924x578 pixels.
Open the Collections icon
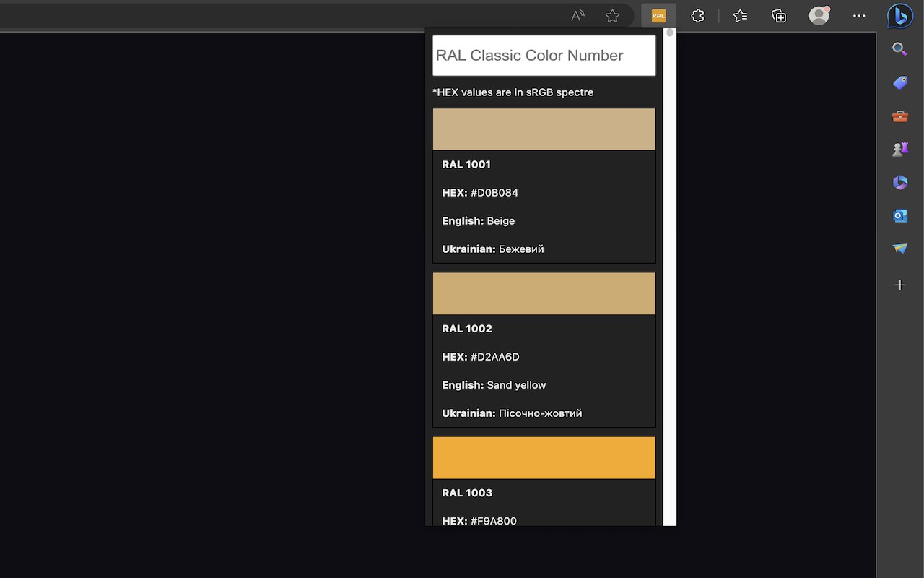[x=779, y=16]
